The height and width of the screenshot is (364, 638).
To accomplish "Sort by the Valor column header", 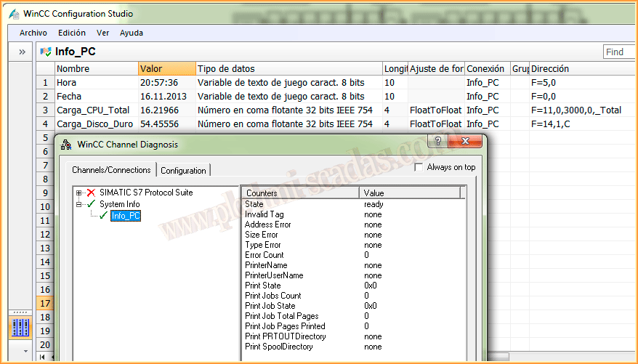I will 166,68.
